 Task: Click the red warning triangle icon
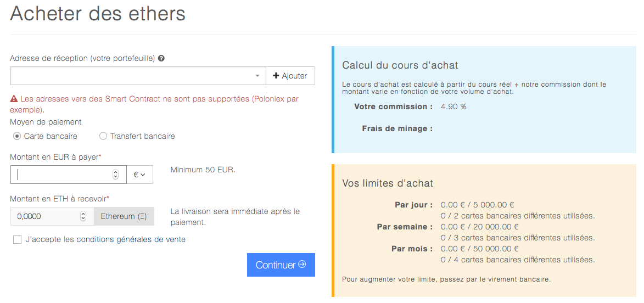point(14,99)
